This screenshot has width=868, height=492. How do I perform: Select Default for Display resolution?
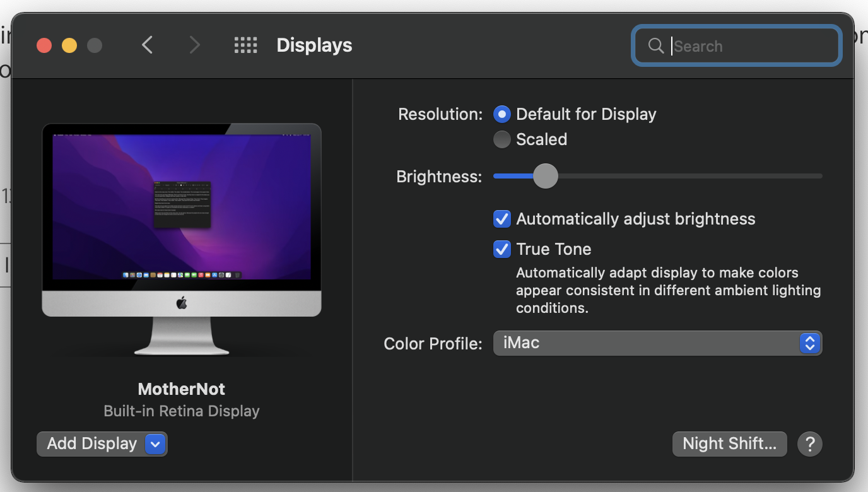(501, 114)
